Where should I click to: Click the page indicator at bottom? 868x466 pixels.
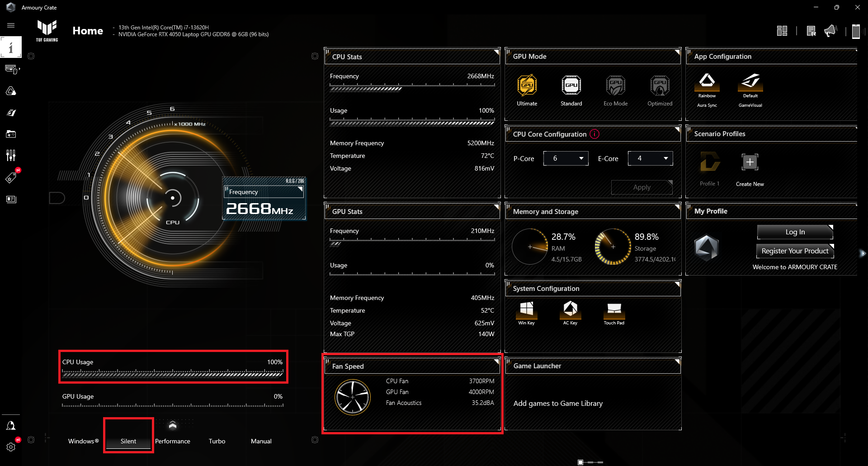(x=590, y=462)
